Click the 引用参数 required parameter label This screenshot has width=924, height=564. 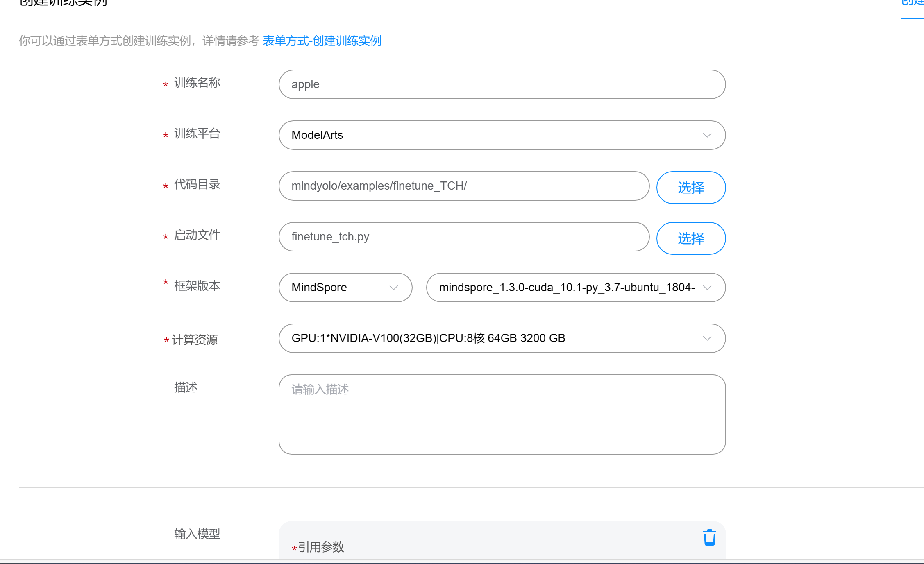(x=320, y=547)
